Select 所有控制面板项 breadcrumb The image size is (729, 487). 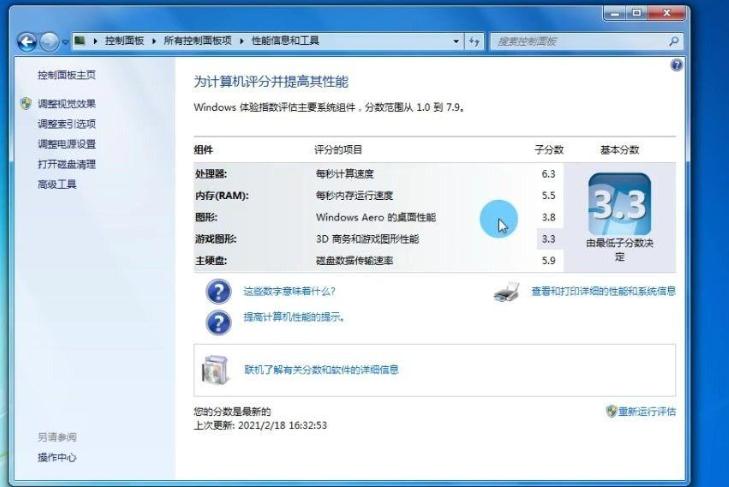click(198, 41)
